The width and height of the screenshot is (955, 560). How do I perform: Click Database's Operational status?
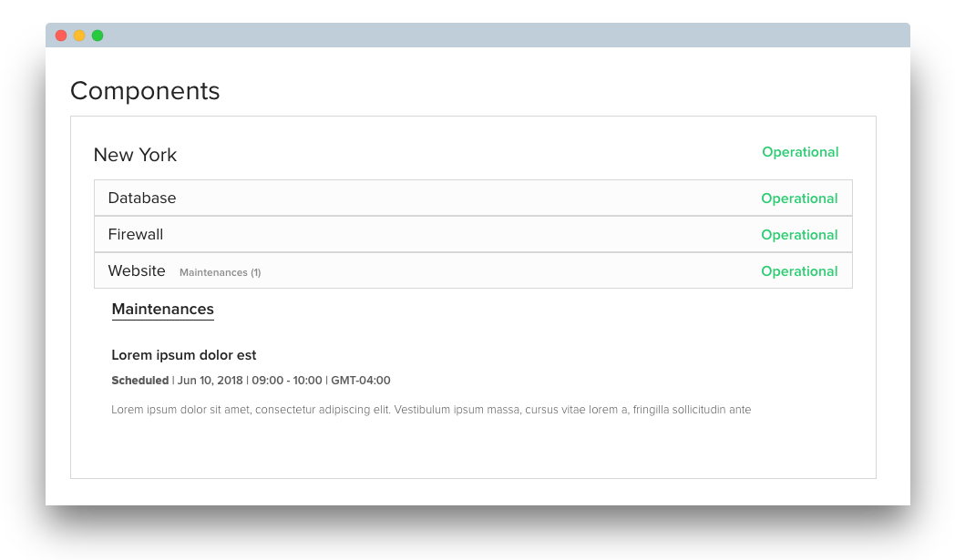pyautogui.click(x=799, y=199)
